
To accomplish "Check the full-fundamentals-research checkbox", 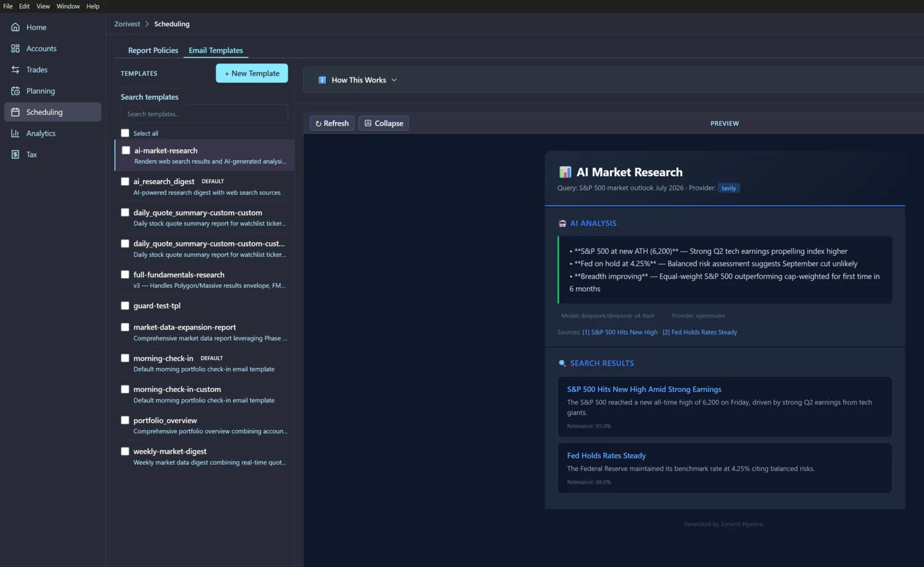I will (x=125, y=275).
